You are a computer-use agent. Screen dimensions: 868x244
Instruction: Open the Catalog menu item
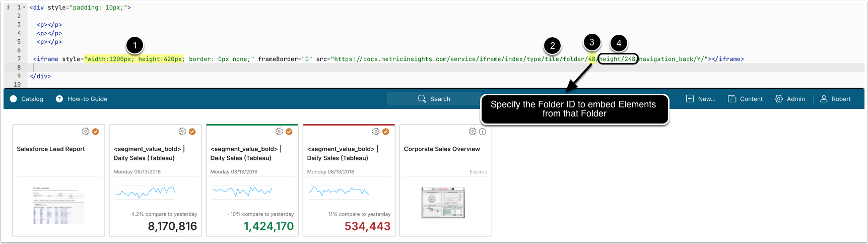click(x=27, y=99)
